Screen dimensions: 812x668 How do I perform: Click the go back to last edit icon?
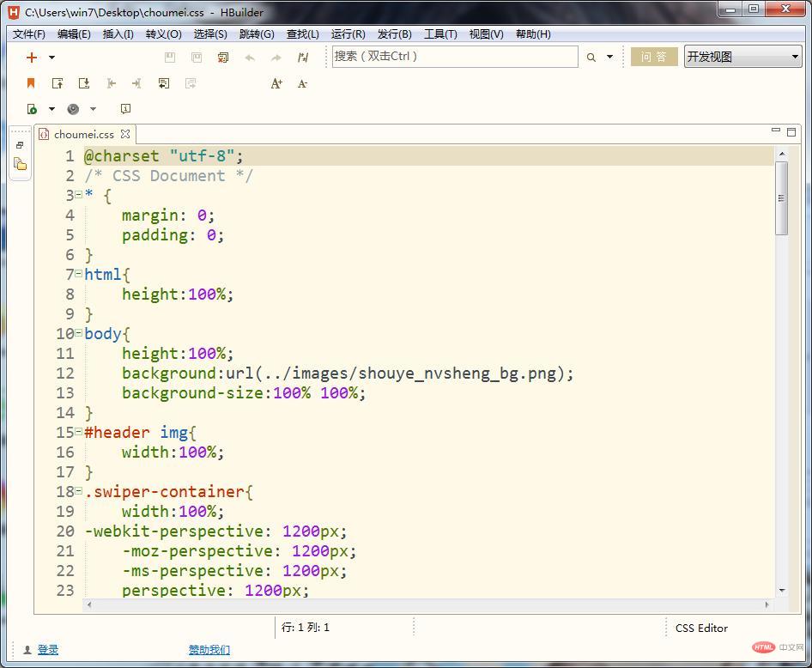[x=164, y=83]
